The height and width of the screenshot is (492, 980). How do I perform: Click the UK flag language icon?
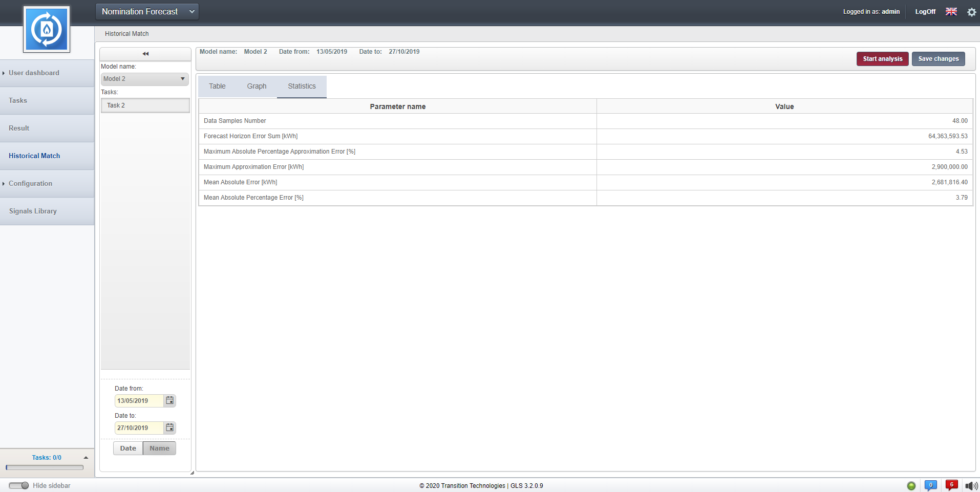[951, 11]
